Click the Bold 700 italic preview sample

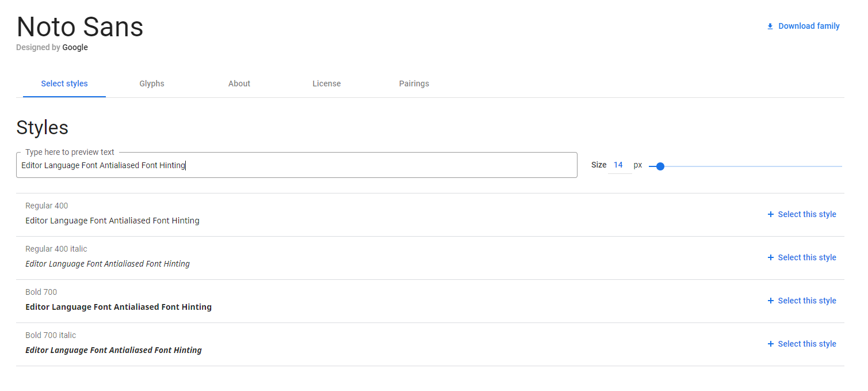113,350
